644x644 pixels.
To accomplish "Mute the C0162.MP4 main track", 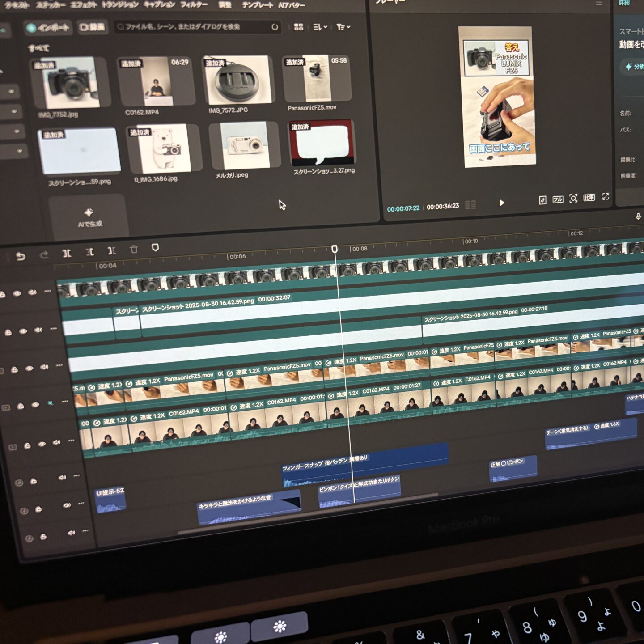I will point(57,442).
